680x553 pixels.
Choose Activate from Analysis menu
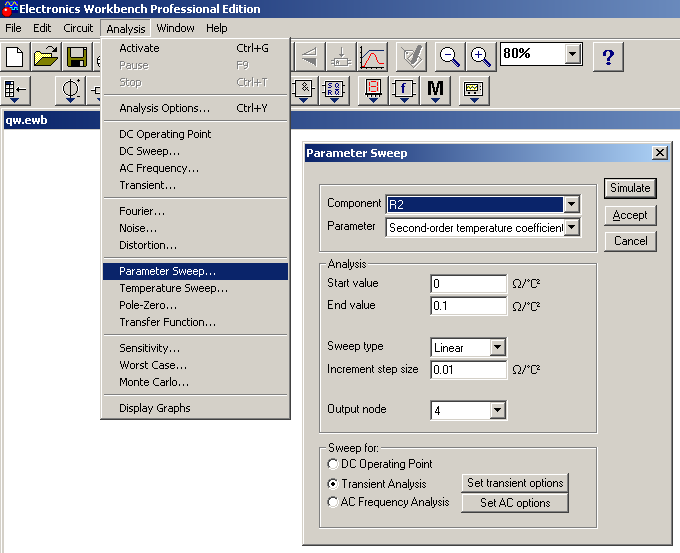click(x=196, y=48)
